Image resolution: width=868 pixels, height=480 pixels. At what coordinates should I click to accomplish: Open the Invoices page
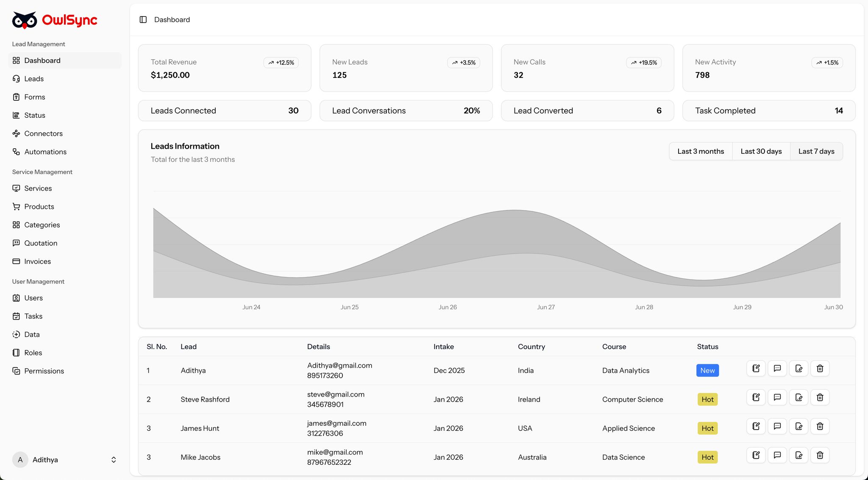[37, 261]
